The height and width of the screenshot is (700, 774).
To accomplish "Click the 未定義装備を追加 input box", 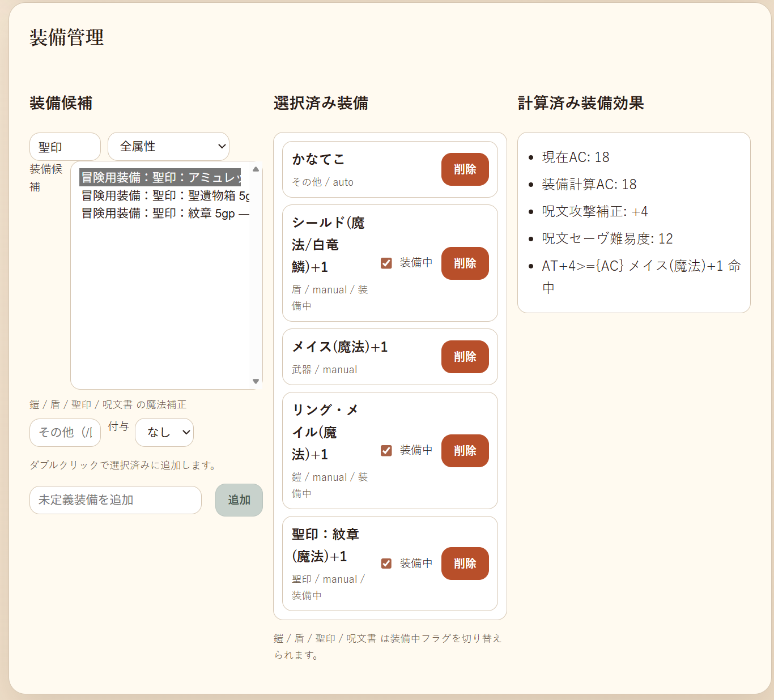I will point(115,500).
